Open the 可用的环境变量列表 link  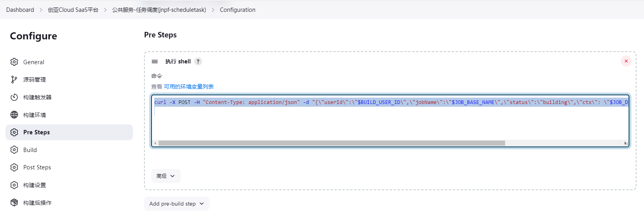tap(189, 87)
